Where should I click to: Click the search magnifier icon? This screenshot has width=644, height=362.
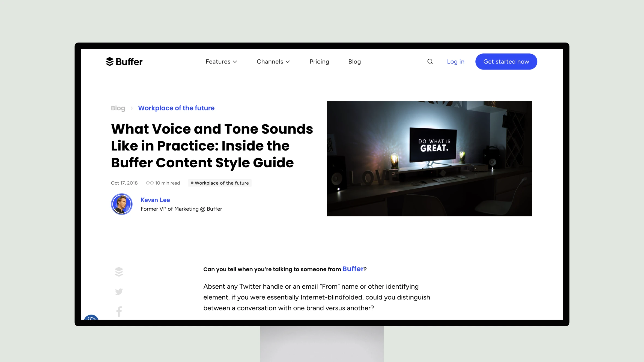point(430,61)
